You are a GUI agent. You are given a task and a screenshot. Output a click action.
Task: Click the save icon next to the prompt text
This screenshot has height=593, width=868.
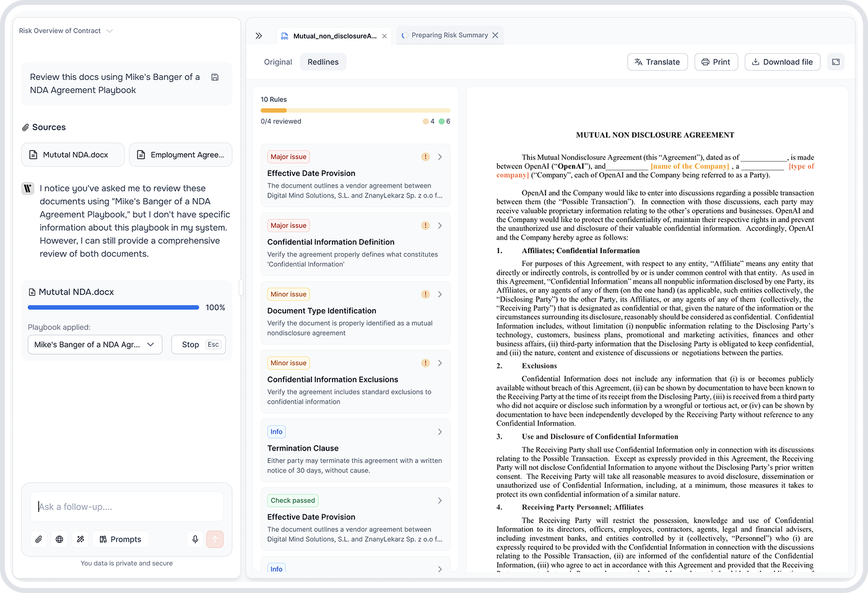point(215,77)
